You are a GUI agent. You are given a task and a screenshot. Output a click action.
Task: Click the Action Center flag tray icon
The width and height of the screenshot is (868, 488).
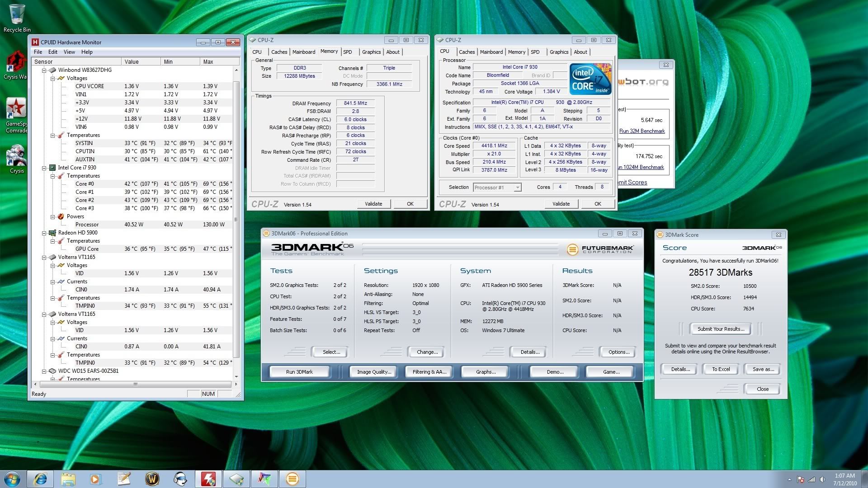point(801,479)
